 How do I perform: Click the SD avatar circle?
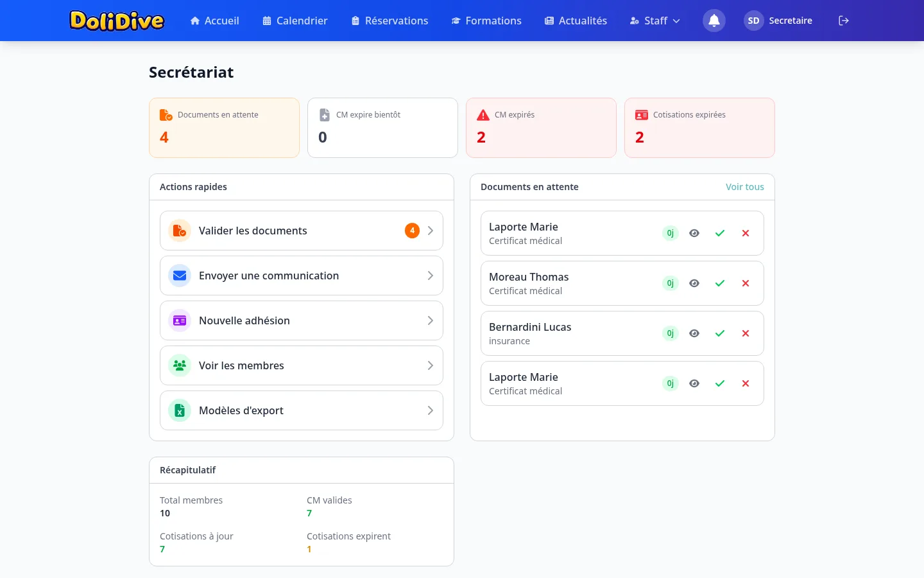point(754,21)
